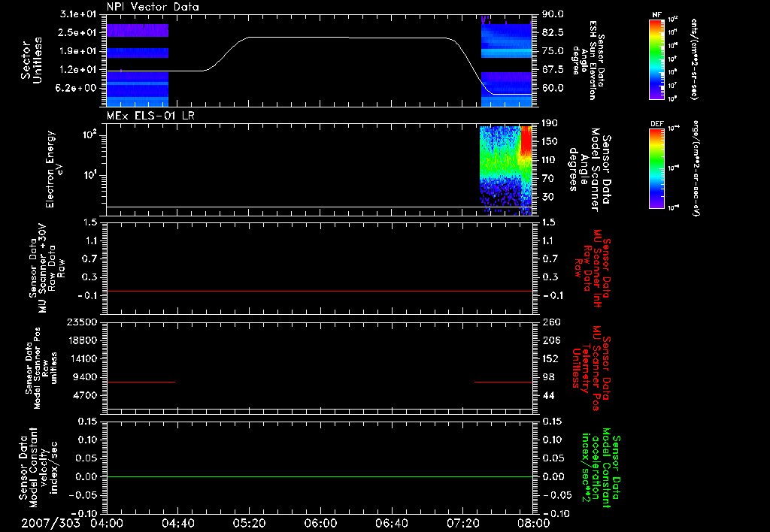The height and width of the screenshot is (532, 770).
Task: Click the red "MU Scanner Init Raw Data" label
Action: click(593, 268)
